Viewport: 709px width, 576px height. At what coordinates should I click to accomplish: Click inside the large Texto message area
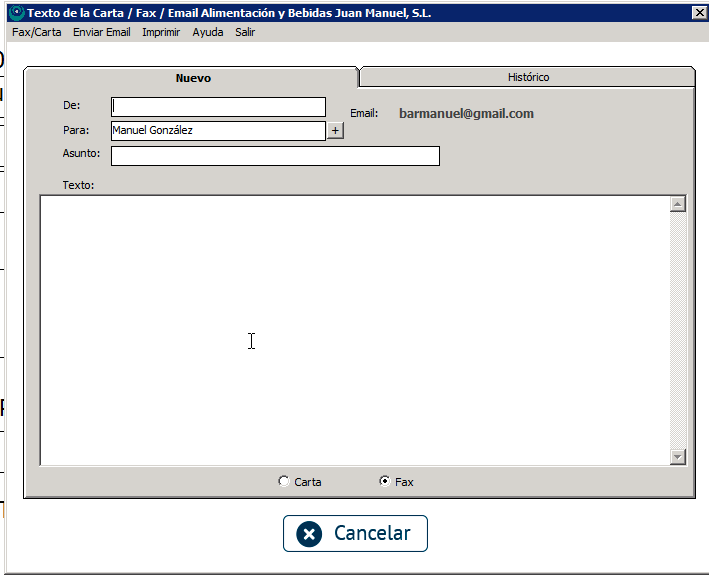[350, 330]
